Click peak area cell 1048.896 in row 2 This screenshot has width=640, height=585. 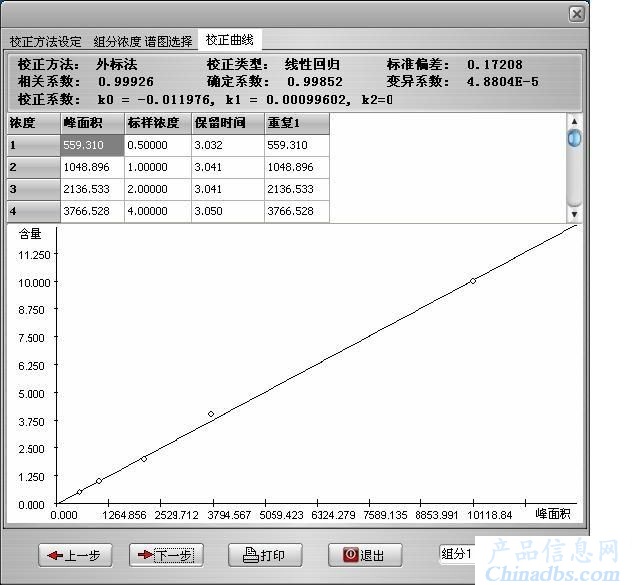tap(92, 167)
